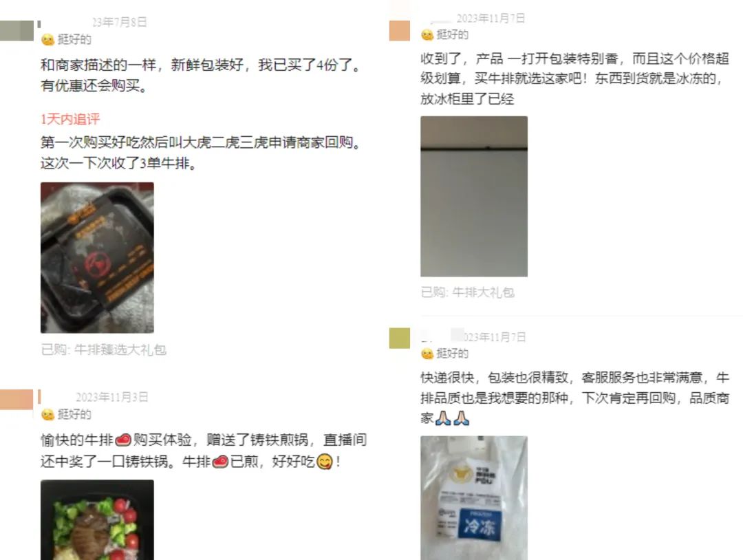The width and height of the screenshot is (743, 560).
Task: Click the 挺好的 rating above 收到了 review
Action: click(445, 34)
